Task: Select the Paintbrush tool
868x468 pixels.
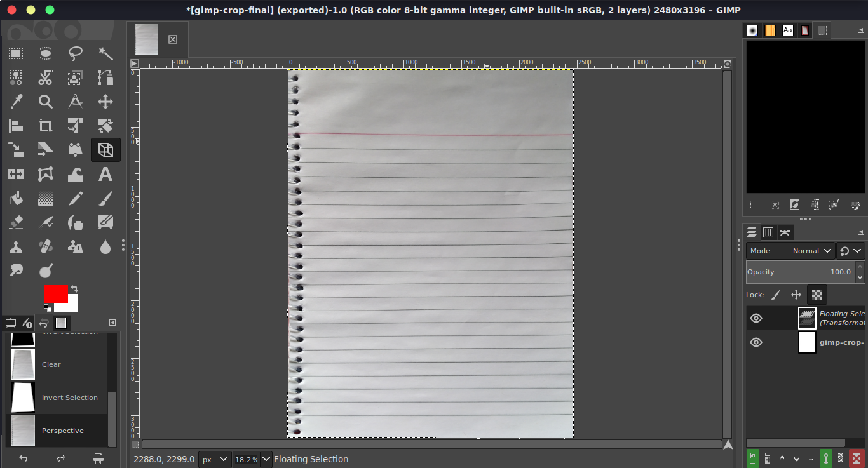Action: point(105,198)
